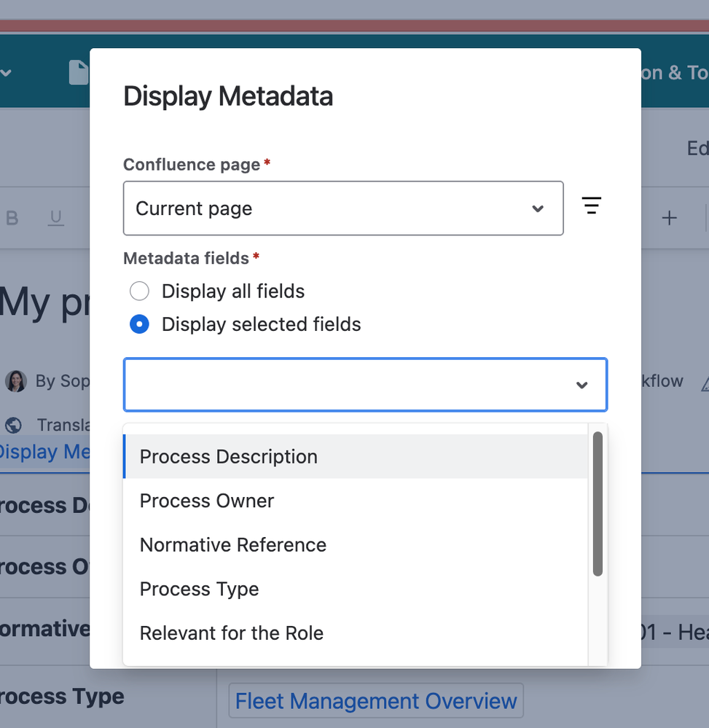709x728 pixels.
Task: Open Fleet Management Overview link
Action: [x=375, y=700]
